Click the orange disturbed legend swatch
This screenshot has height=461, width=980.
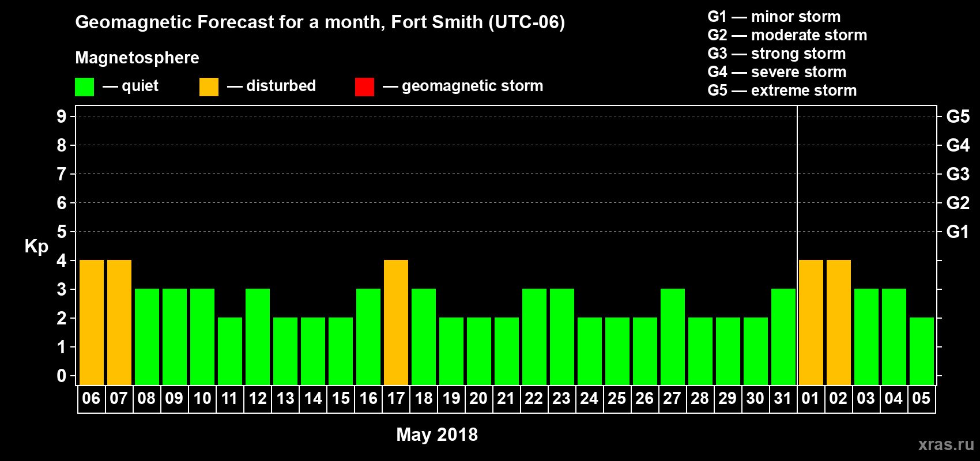pyautogui.click(x=209, y=87)
